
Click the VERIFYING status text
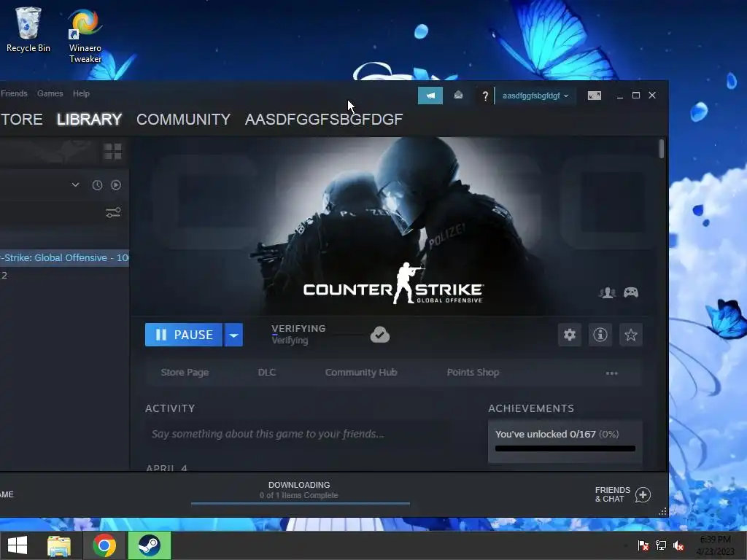pyautogui.click(x=298, y=329)
